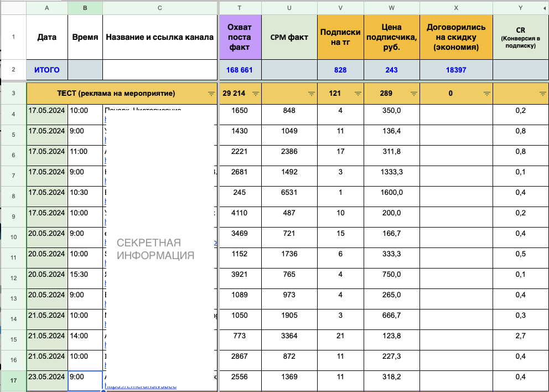Select total subscriber price cell 243

[x=391, y=70]
